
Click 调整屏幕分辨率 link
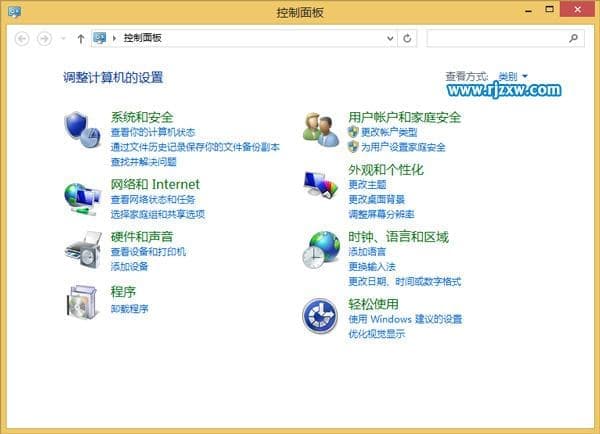381,214
